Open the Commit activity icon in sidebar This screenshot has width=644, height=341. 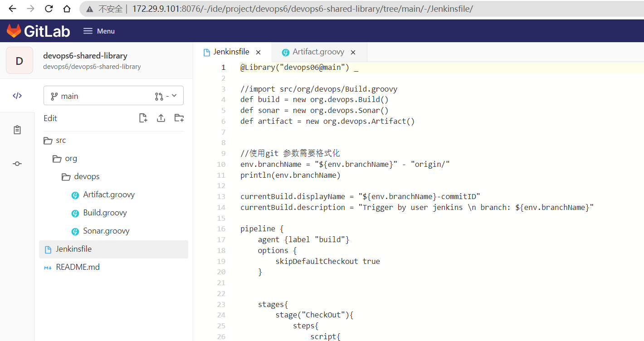[17, 164]
